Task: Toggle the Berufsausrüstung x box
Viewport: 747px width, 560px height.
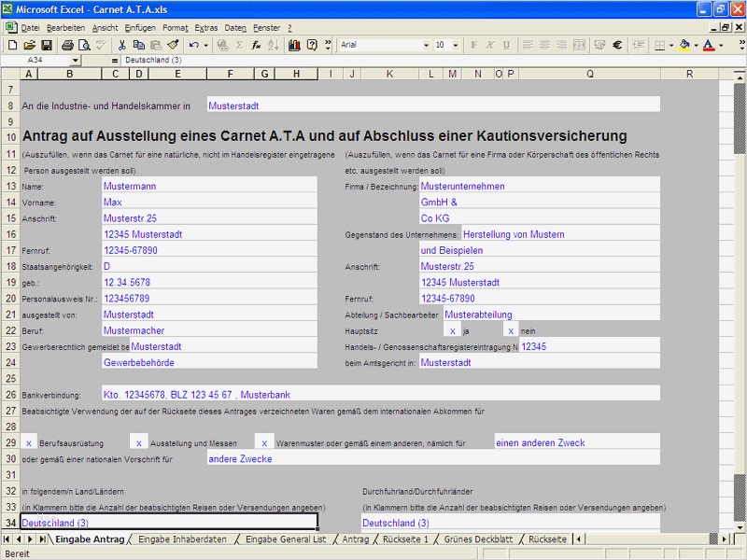Action: pos(29,442)
